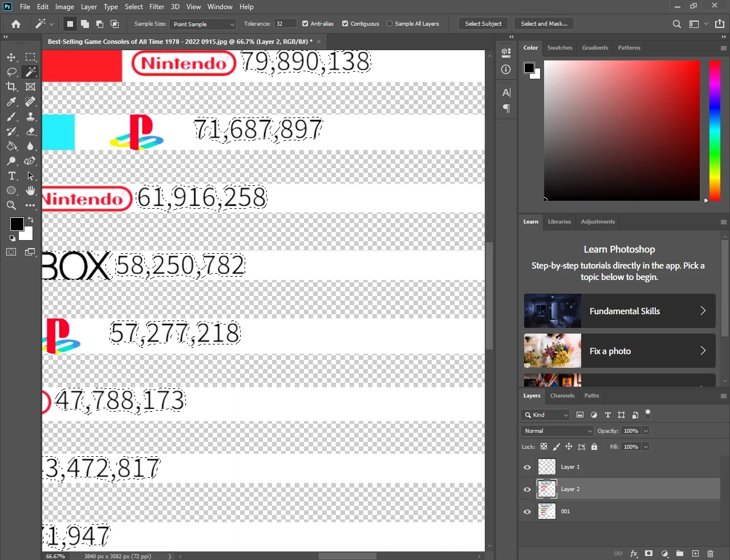This screenshot has width=730, height=560.
Task: Open the Layer menu
Action: pyautogui.click(x=88, y=7)
